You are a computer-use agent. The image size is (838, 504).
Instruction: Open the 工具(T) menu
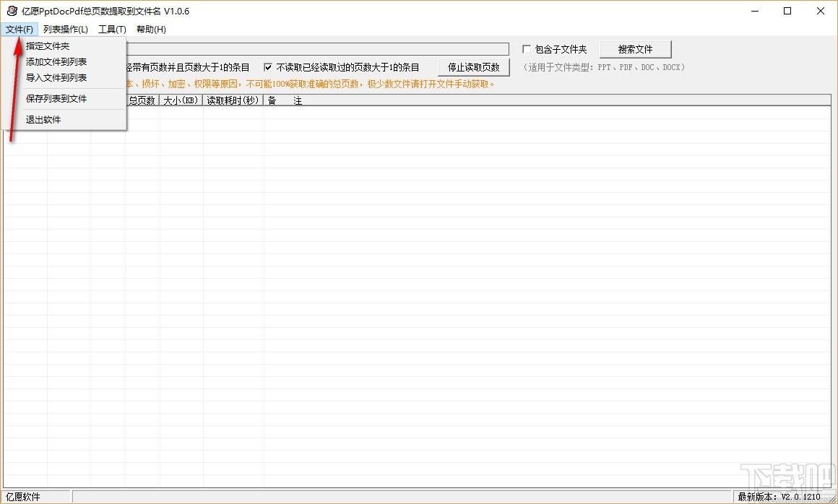112,30
